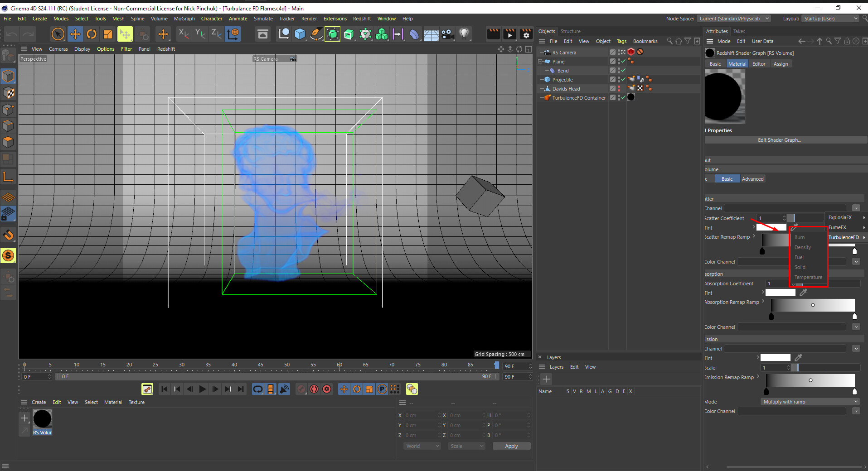Toggle enable checkmark for Bend deformer
The height and width of the screenshot is (471, 868).
[624, 70]
